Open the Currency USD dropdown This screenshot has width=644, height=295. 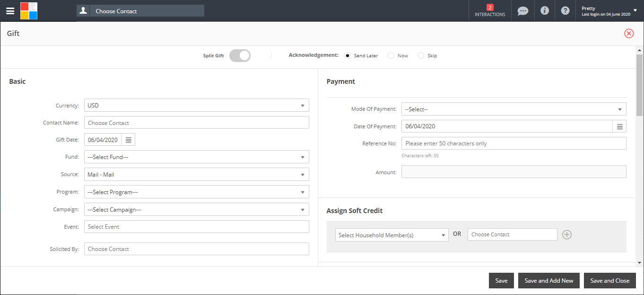click(x=197, y=105)
